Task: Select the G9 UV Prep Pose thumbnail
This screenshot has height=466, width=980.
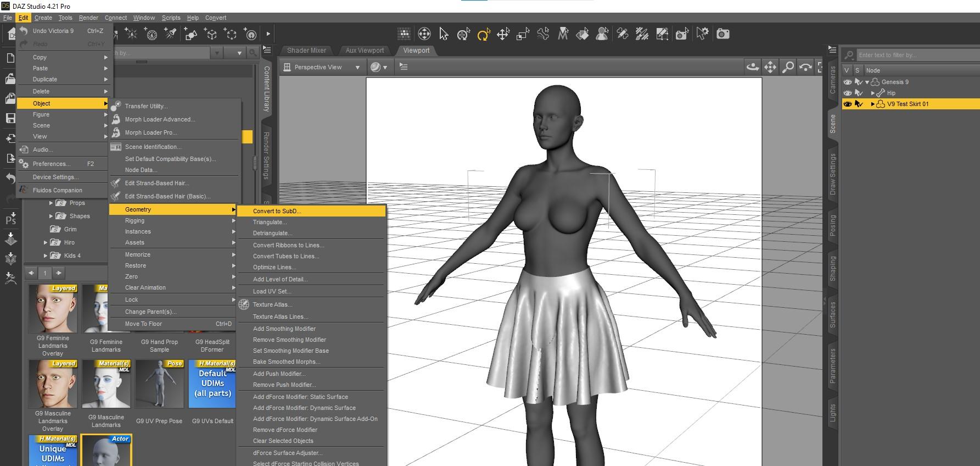Action: (x=159, y=384)
